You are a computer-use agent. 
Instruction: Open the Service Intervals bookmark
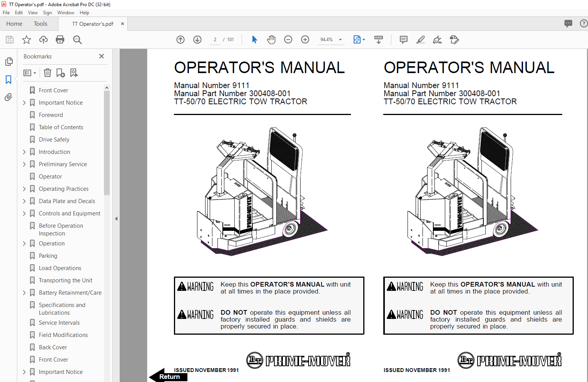[x=59, y=323]
